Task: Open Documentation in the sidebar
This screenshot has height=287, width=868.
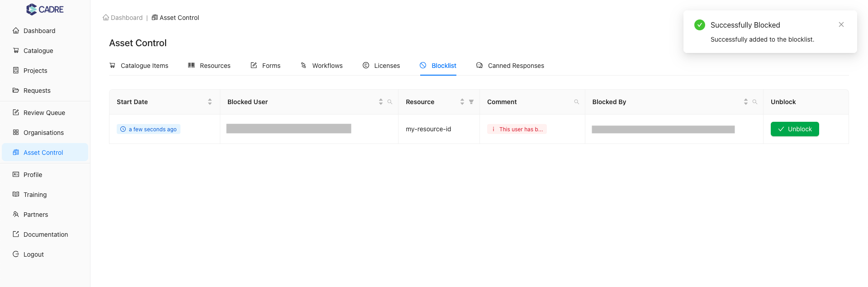Action: tap(45, 234)
